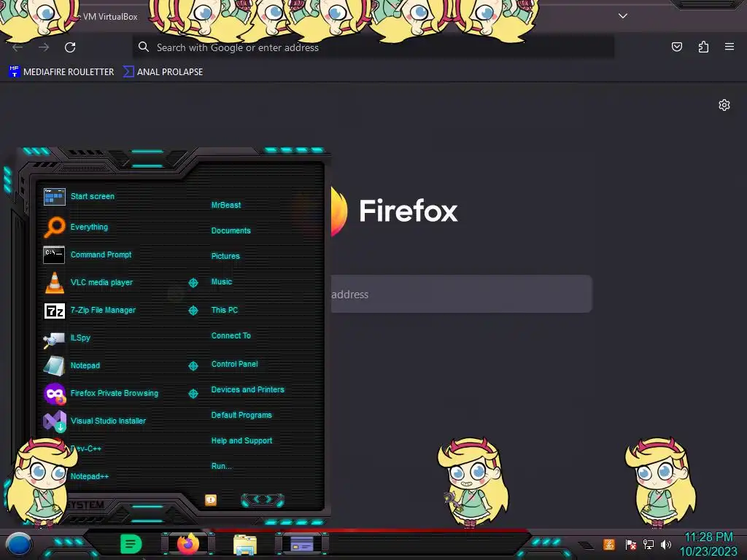This screenshot has height=560, width=747.
Task: Open Default Programs
Action: pyautogui.click(x=241, y=415)
